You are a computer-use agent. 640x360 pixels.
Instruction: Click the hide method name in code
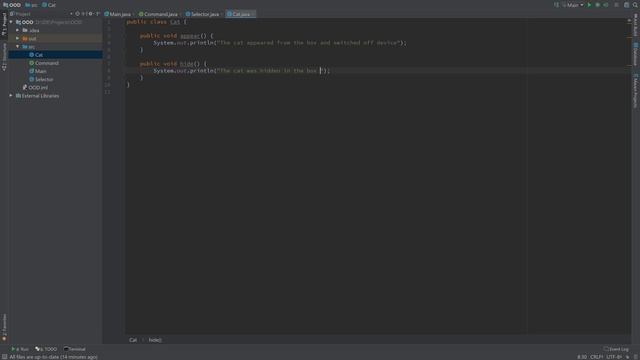coord(187,64)
